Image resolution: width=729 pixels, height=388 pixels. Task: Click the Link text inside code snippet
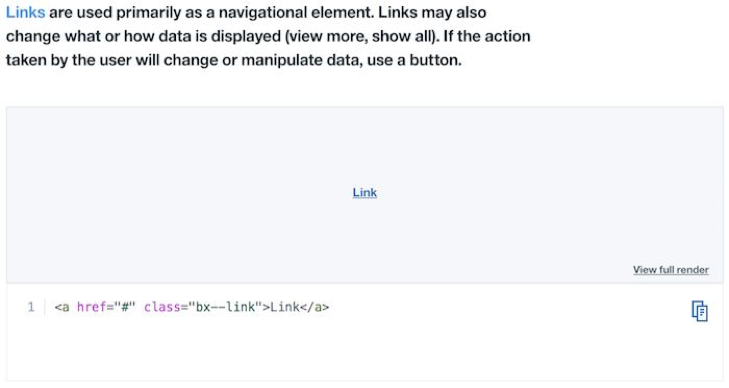tap(285, 307)
